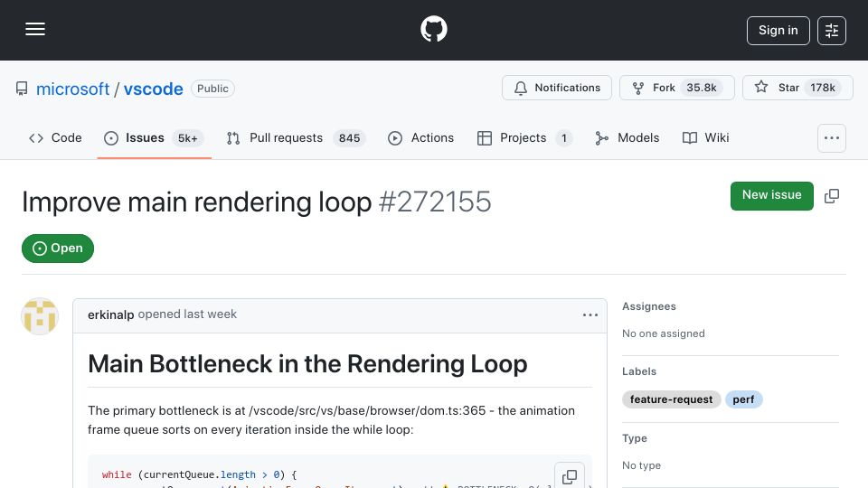This screenshot has height=488, width=868.
Task: Open the microsoft owner link
Action: click(72, 89)
